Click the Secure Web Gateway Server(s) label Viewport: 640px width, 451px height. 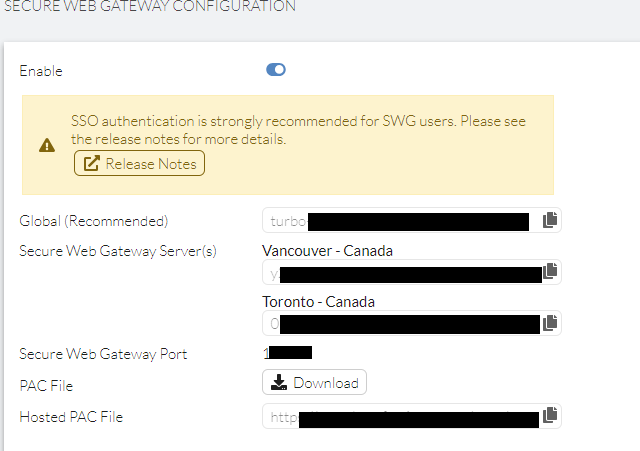click(x=118, y=250)
